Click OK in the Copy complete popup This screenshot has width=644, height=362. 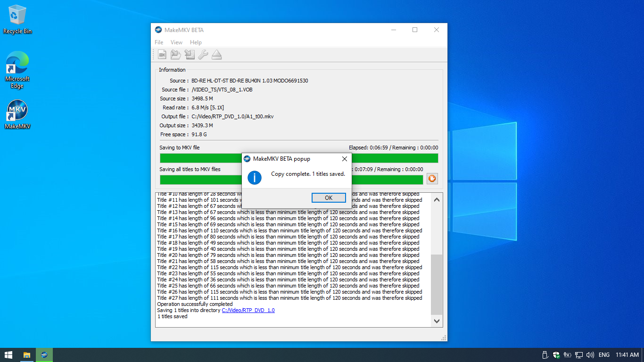tap(329, 198)
